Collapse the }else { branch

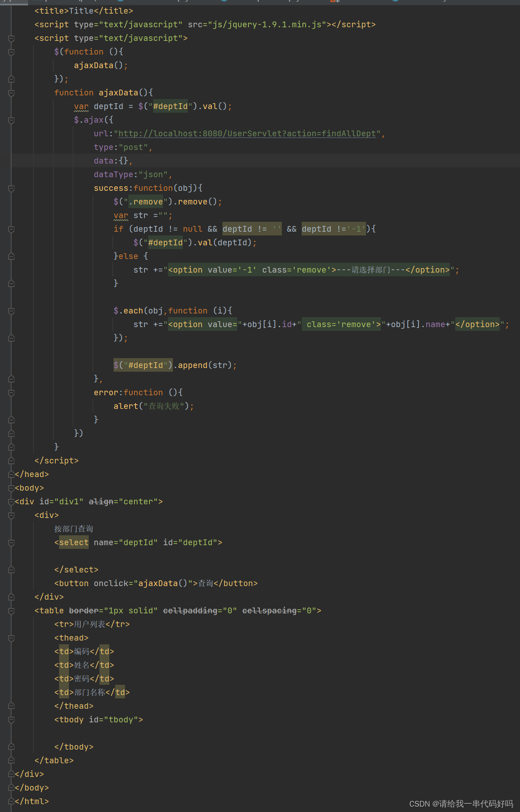(x=12, y=256)
